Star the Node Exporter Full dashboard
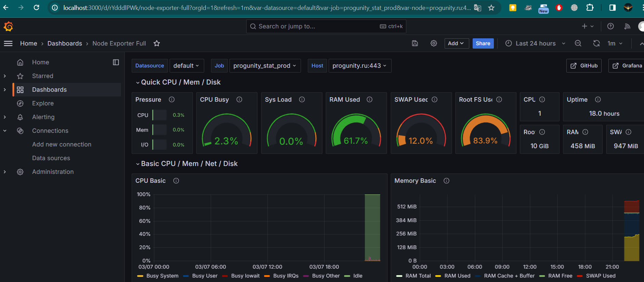Viewport: 644px width, 282px height. 157,43
